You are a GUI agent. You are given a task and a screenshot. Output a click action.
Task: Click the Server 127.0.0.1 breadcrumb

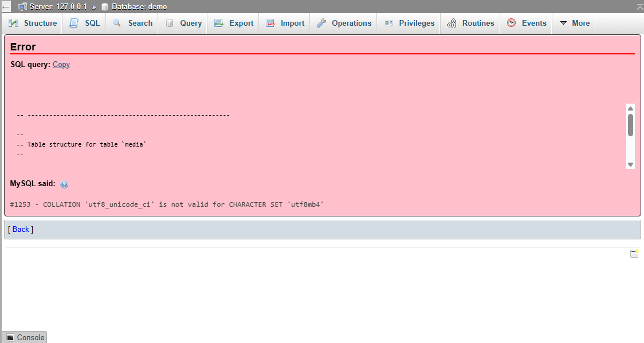[x=53, y=7]
